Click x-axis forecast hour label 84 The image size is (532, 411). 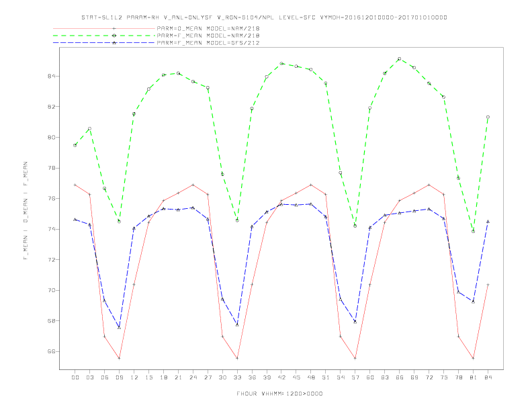pyautogui.click(x=488, y=377)
